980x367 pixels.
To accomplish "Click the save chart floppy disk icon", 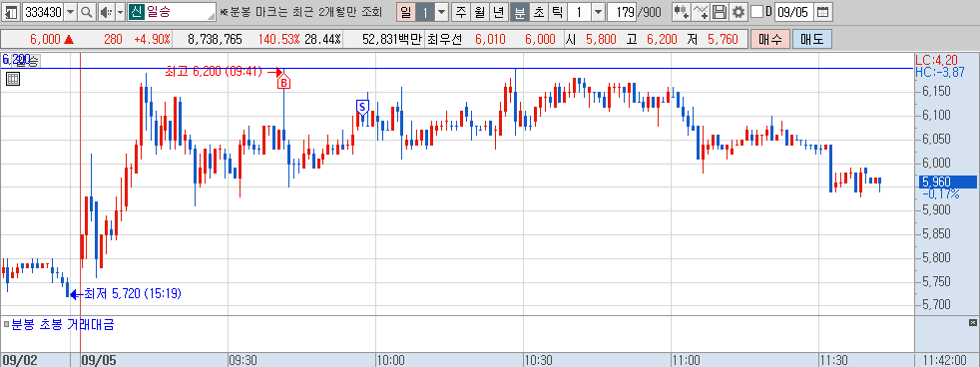I will 720,12.
